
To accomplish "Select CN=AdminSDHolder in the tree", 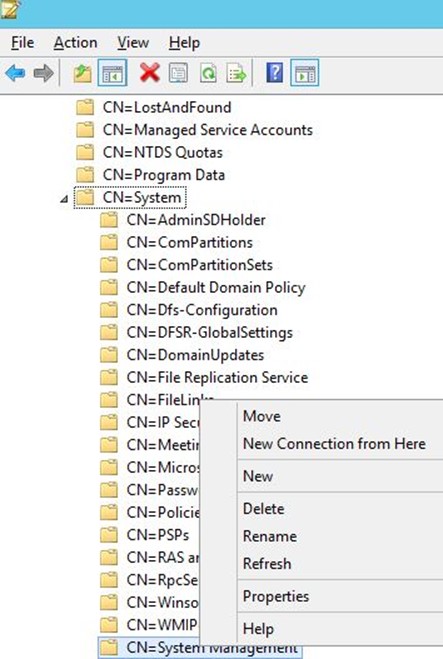I will click(x=196, y=220).
